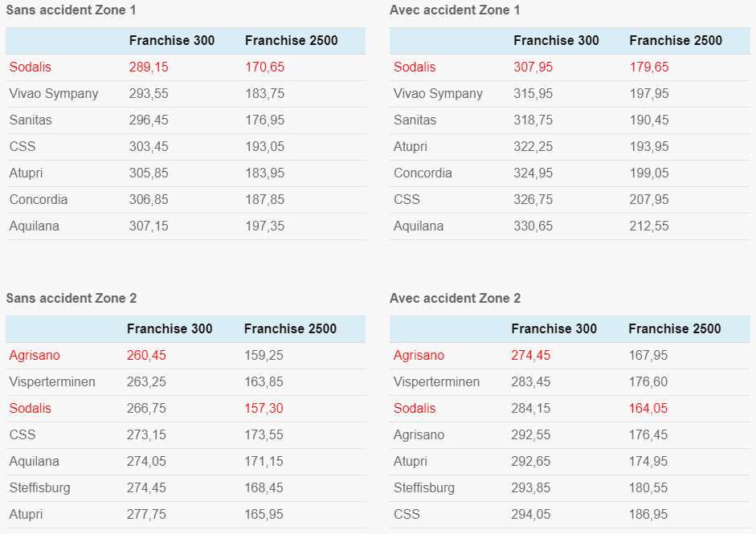Select the value 307,15
Screen dimensions: 756x534
[x=149, y=226]
